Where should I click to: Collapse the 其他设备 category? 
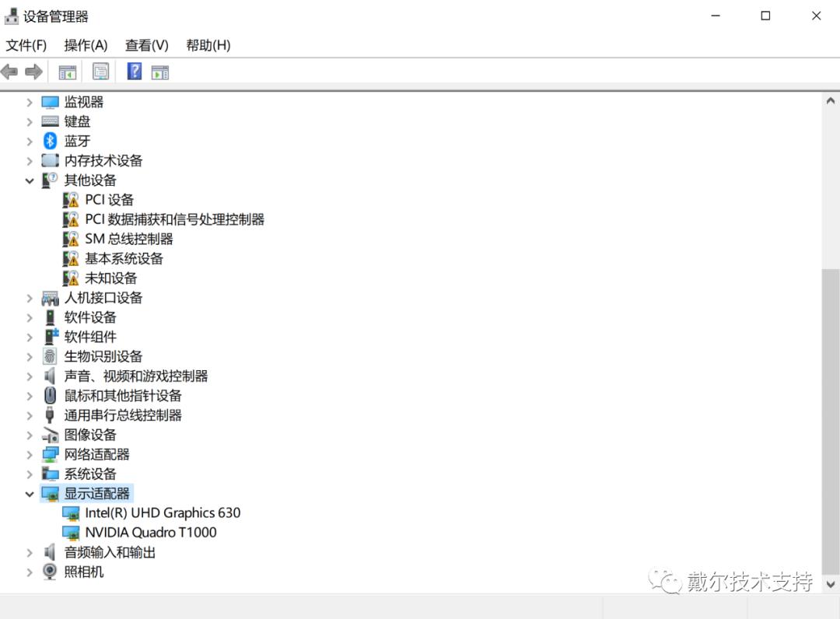[x=29, y=180]
